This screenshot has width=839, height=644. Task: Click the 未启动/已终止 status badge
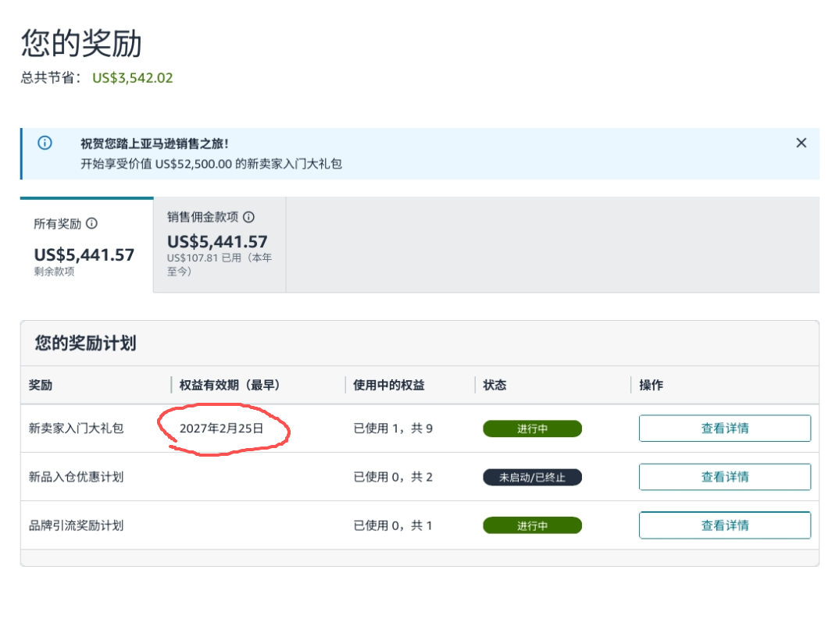tap(532, 477)
